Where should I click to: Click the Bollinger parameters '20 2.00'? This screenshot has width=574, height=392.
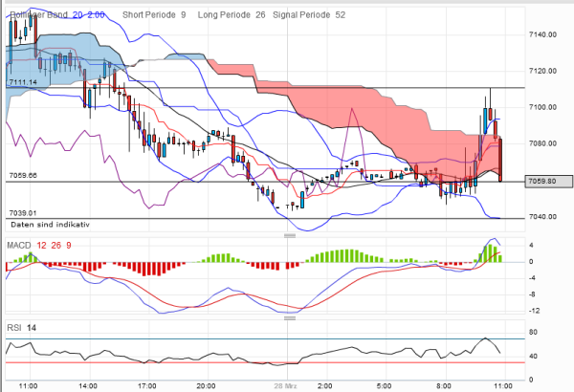coord(89,15)
